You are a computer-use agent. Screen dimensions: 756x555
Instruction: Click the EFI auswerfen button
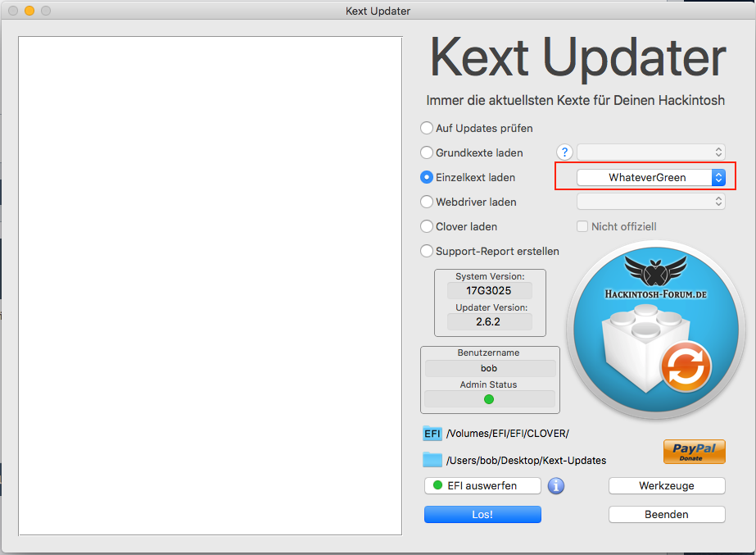click(x=482, y=485)
